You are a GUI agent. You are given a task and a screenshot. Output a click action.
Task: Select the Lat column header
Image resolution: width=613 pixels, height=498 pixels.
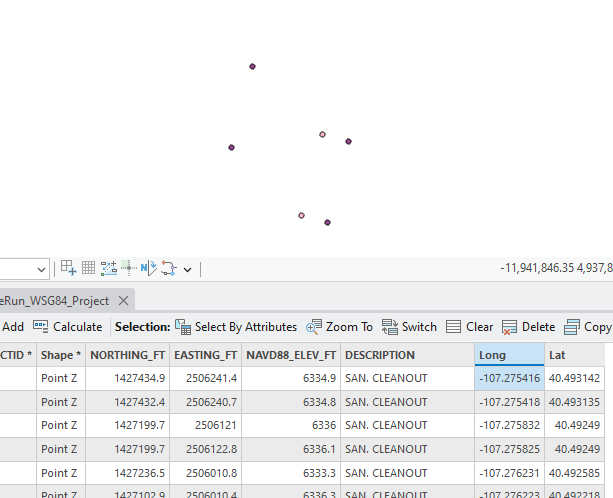tap(574, 355)
